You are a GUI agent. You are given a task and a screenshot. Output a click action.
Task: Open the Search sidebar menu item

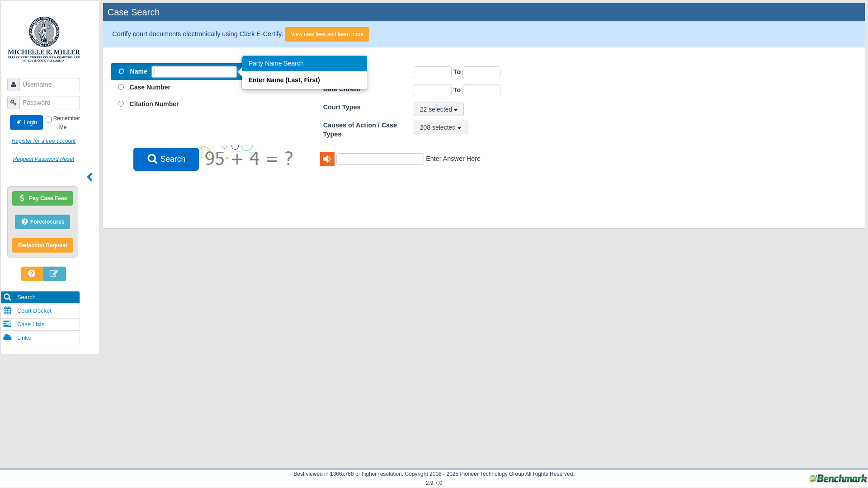click(x=40, y=297)
